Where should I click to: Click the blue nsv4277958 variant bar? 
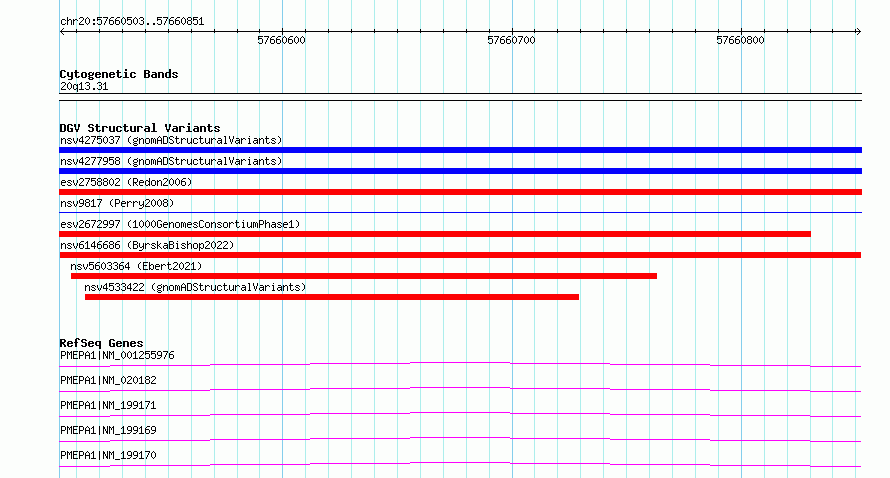[460, 171]
